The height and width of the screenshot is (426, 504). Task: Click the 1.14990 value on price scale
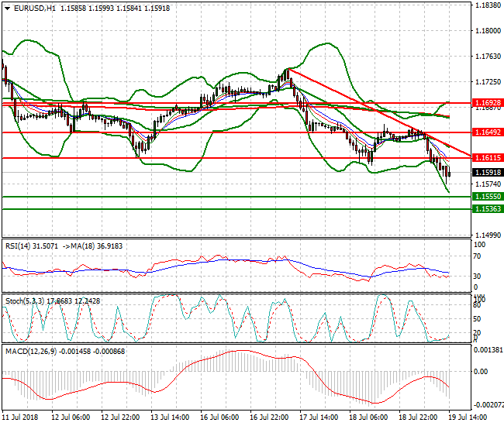(x=487, y=235)
